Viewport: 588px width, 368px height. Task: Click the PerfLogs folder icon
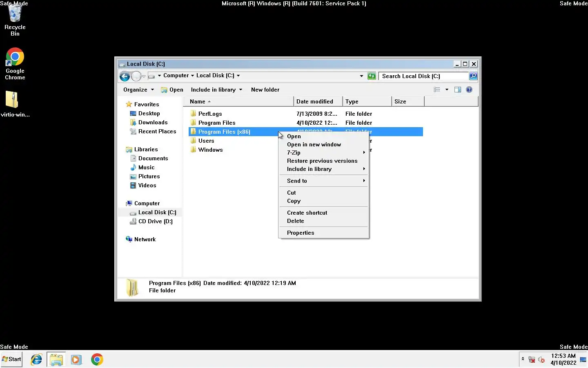(x=194, y=114)
